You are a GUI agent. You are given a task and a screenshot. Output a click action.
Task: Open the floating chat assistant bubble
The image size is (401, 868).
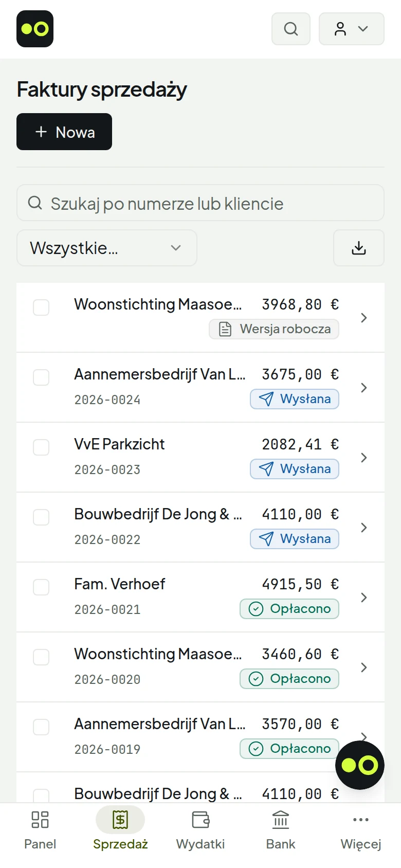[x=360, y=765]
